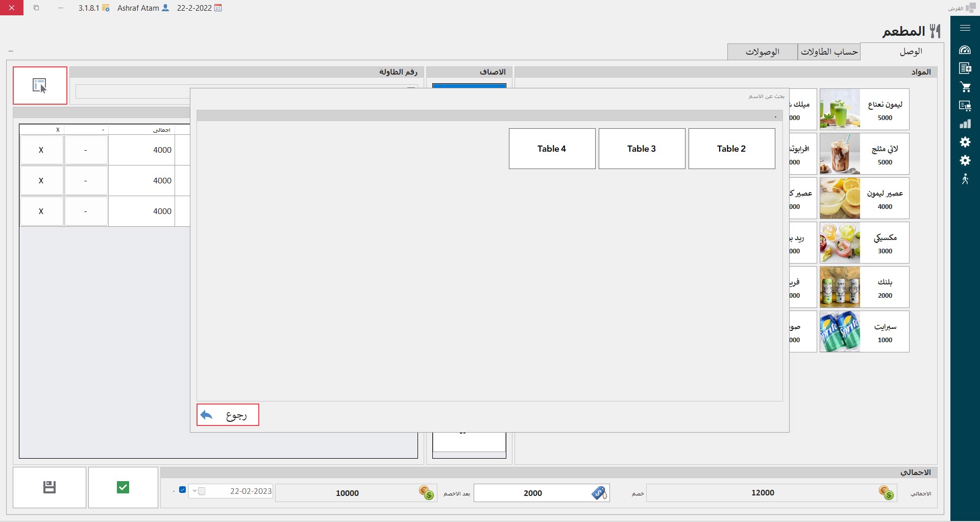Select Table 2
980x522 pixels.
[x=731, y=149]
